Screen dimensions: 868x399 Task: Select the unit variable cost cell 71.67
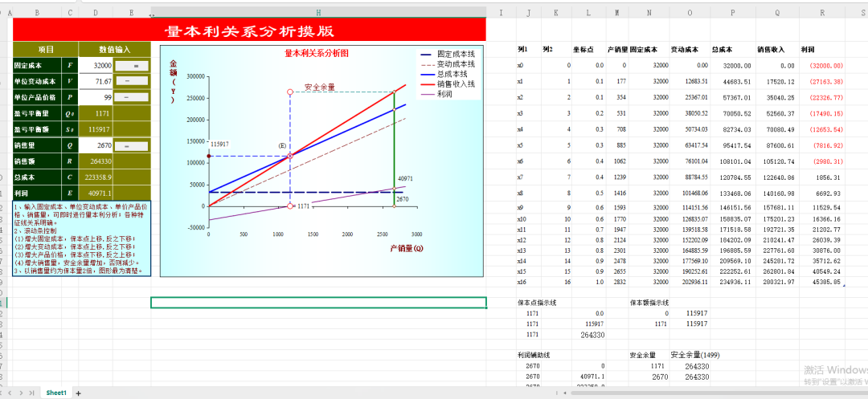coord(96,81)
